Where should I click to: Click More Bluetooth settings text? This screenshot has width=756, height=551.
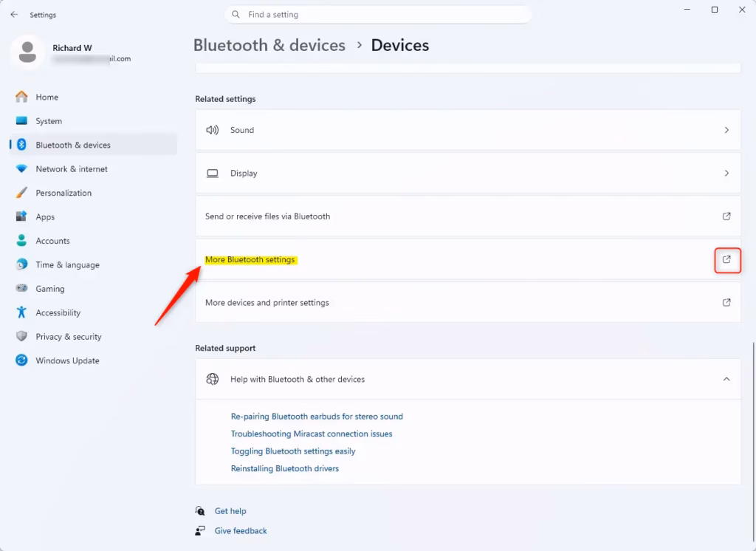tap(250, 259)
